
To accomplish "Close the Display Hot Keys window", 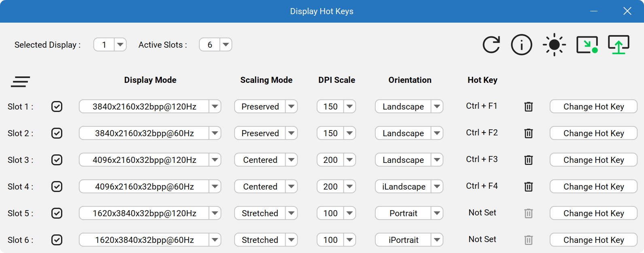I will (627, 11).
